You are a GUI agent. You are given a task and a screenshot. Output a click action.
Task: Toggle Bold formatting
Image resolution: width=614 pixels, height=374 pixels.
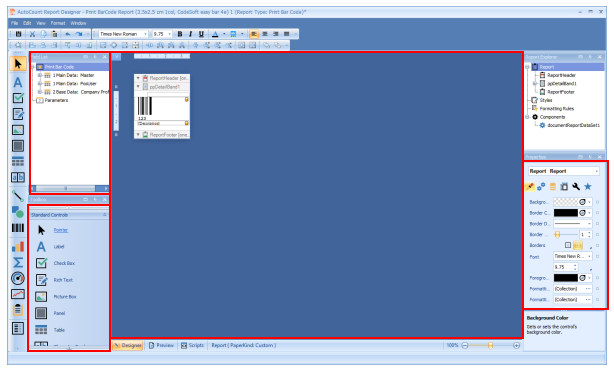[x=180, y=34]
